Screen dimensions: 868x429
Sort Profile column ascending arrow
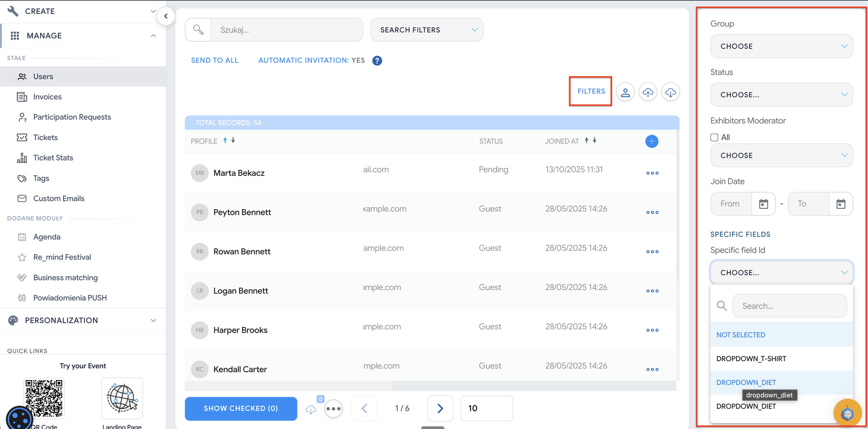click(225, 141)
